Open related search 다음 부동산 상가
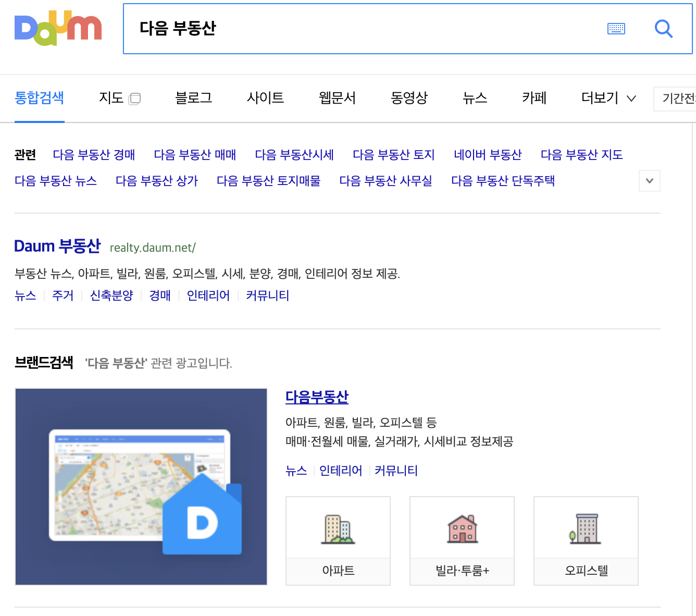This screenshot has height=616, width=696. click(157, 181)
